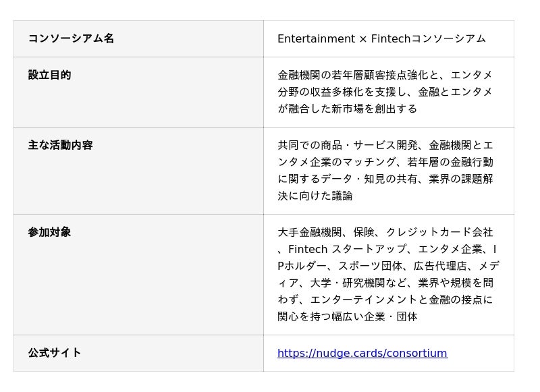Click the line starting わず、エンターテインメントと
The image size is (540, 392).
click(x=385, y=300)
